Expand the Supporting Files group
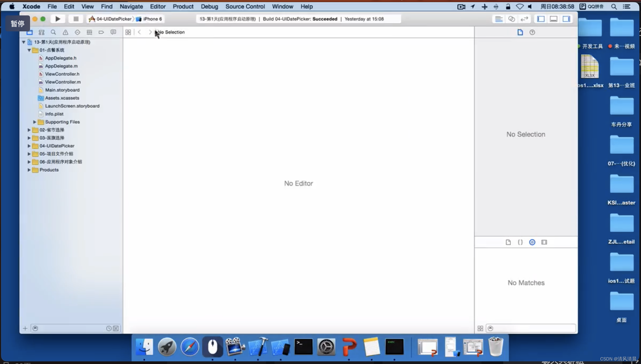 tap(35, 122)
